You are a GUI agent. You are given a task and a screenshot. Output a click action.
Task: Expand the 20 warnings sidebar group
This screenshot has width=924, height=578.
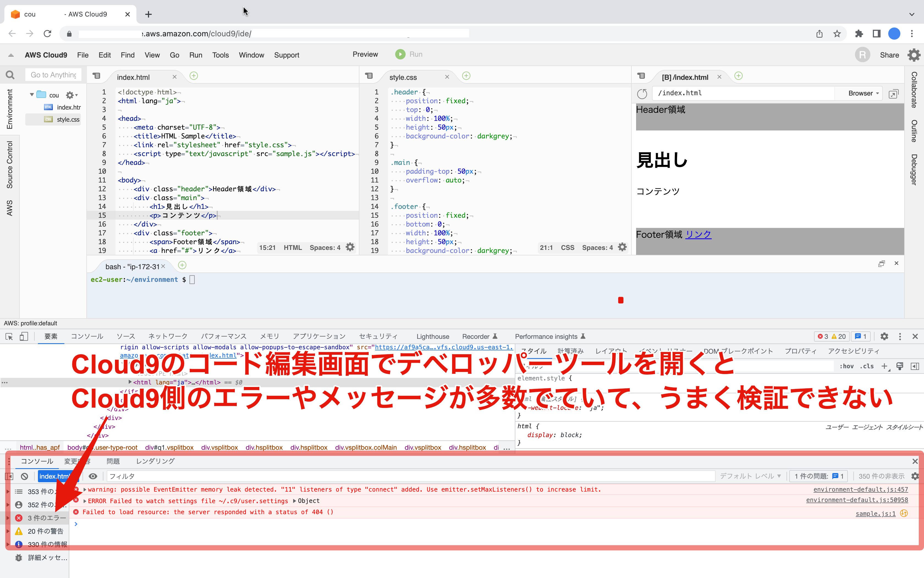click(8, 531)
